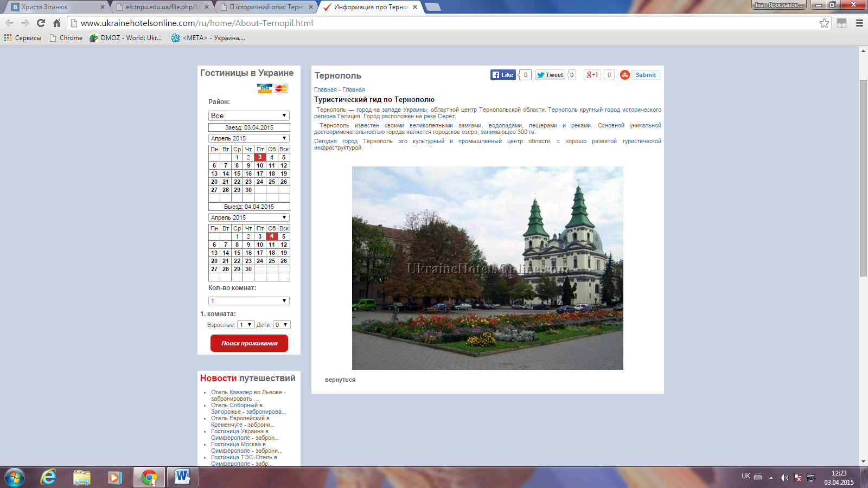Screen dimensions: 868x488
Task: Open the Дети children dropdown
Action: [x=282, y=325]
